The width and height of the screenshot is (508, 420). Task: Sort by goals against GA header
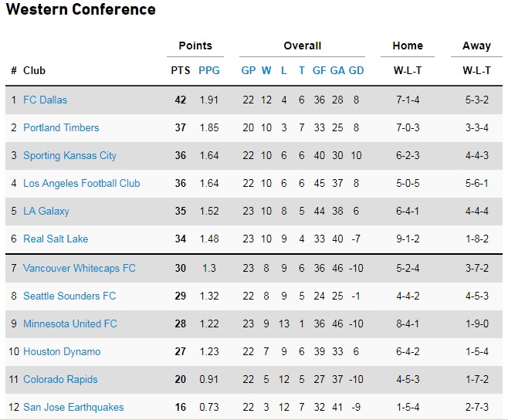click(337, 70)
